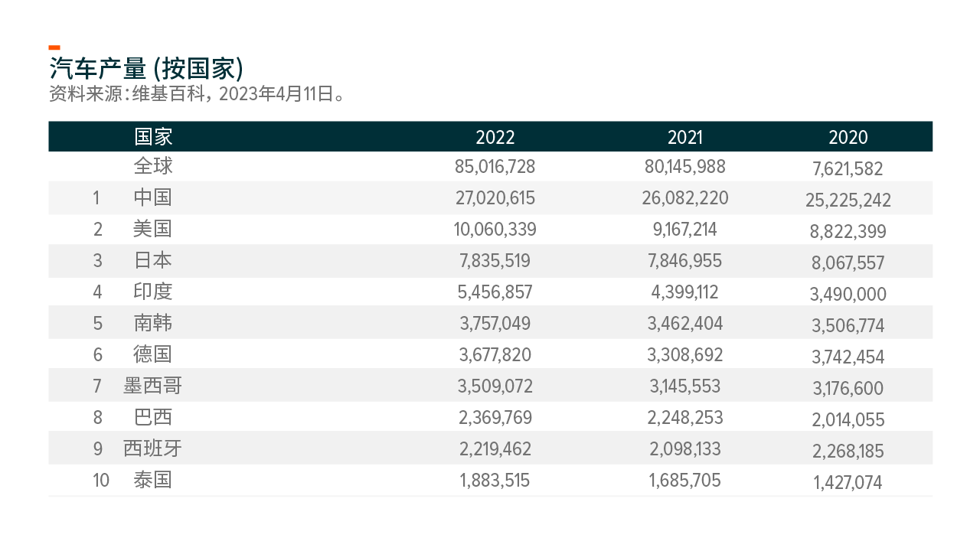Click the value 2,268,185

tap(848, 452)
